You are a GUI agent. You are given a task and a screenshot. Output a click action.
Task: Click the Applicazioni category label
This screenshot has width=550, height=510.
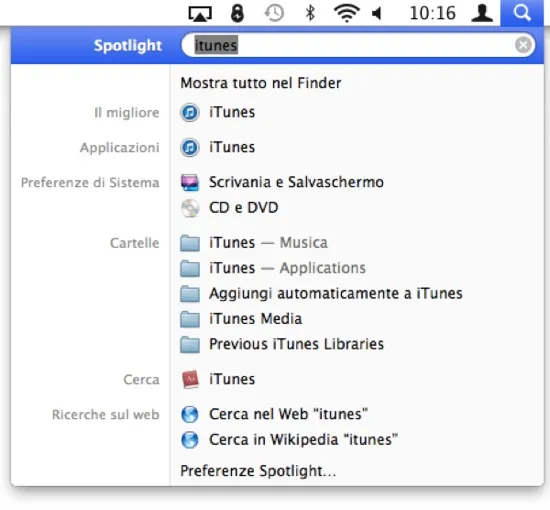click(120, 148)
